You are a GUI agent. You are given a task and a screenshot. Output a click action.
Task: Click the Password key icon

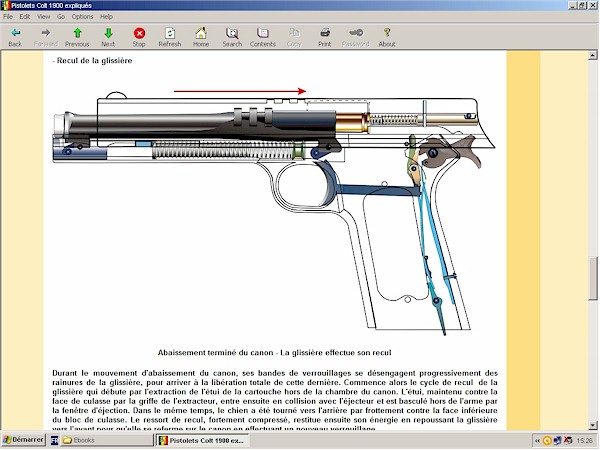point(355,37)
